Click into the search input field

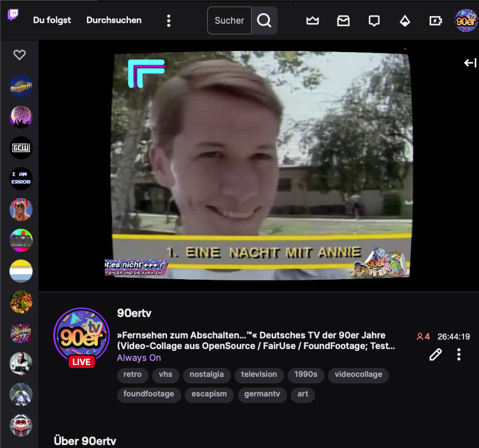(x=229, y=21)
